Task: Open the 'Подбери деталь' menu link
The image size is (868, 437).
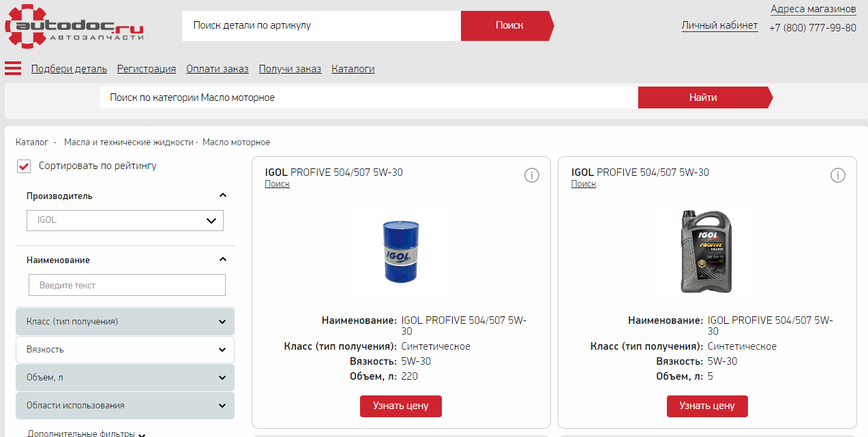Action: [69, 69]
